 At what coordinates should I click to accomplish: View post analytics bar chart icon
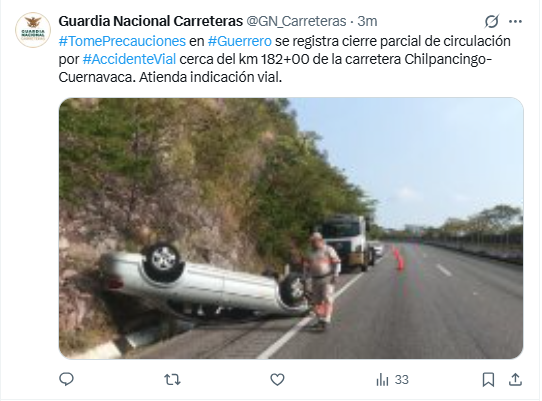(382, 380)
